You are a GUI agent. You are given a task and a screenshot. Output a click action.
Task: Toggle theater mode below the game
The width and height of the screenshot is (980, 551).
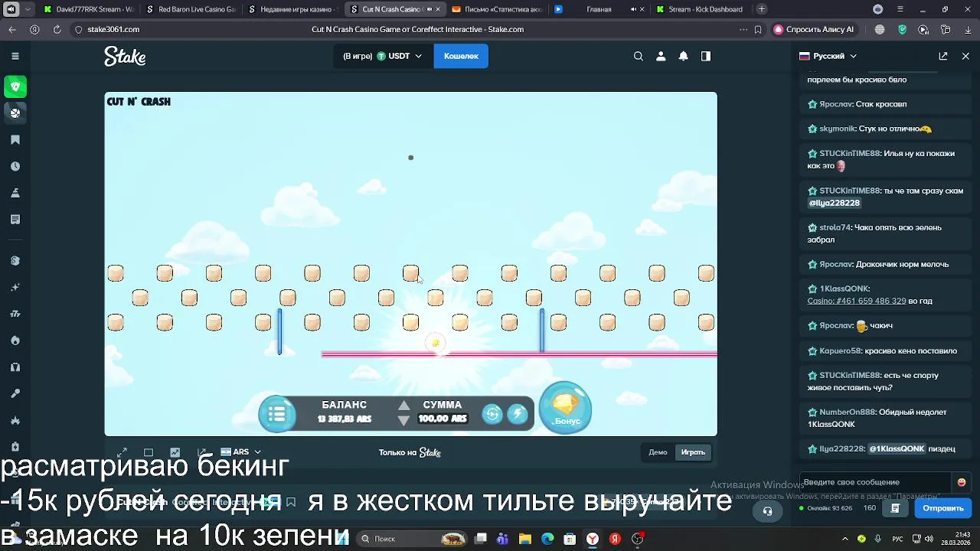[149, 452]
